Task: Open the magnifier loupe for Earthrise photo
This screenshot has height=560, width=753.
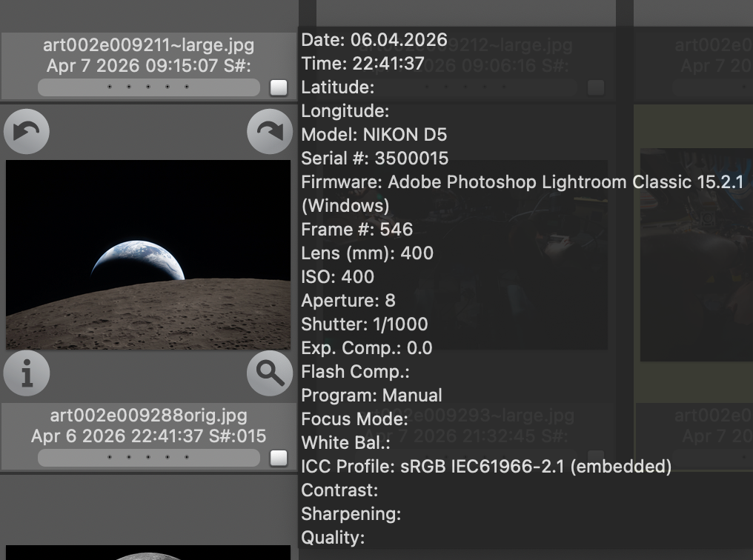Action: pos(269,374)
